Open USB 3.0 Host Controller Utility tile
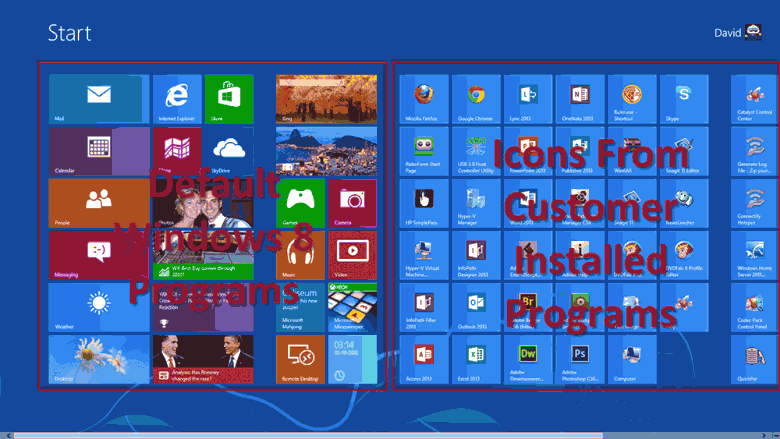This screenshot has height=439, width=780. tap(476, 151)
